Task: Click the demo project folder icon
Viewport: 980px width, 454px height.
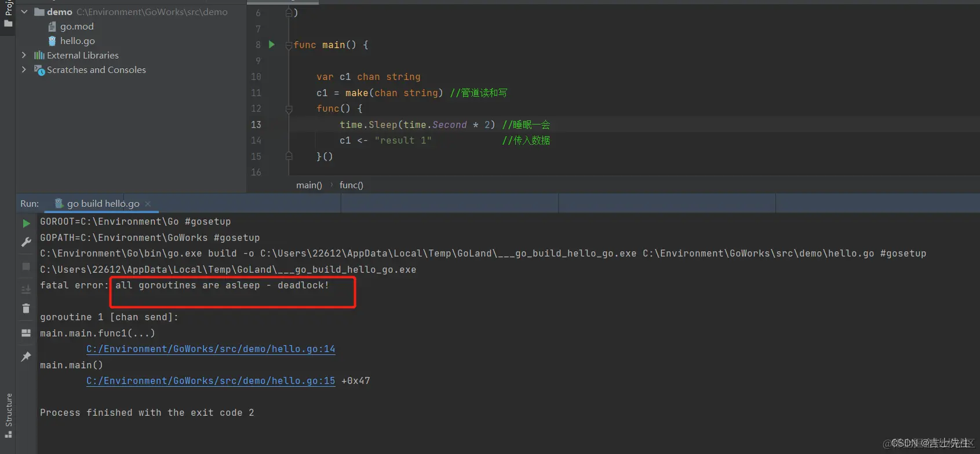Action: [x=39, y=12]
